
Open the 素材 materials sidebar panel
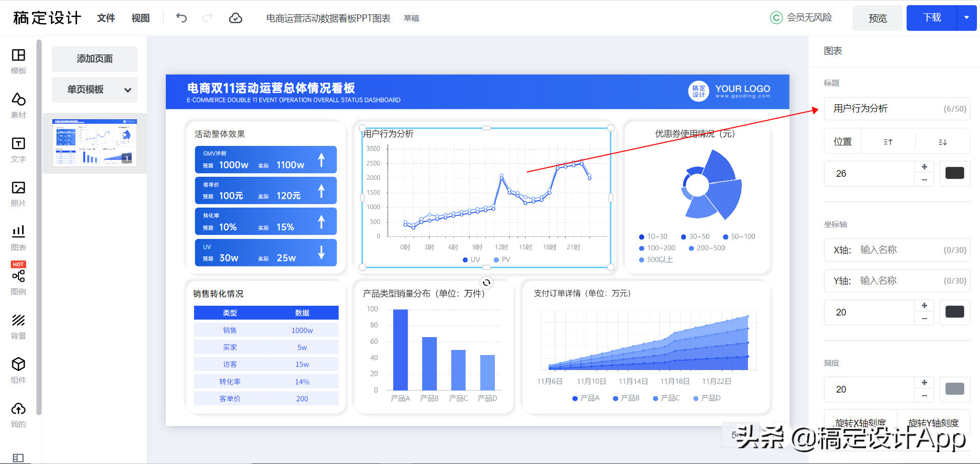pyautogui.click(x=18, y=105)
